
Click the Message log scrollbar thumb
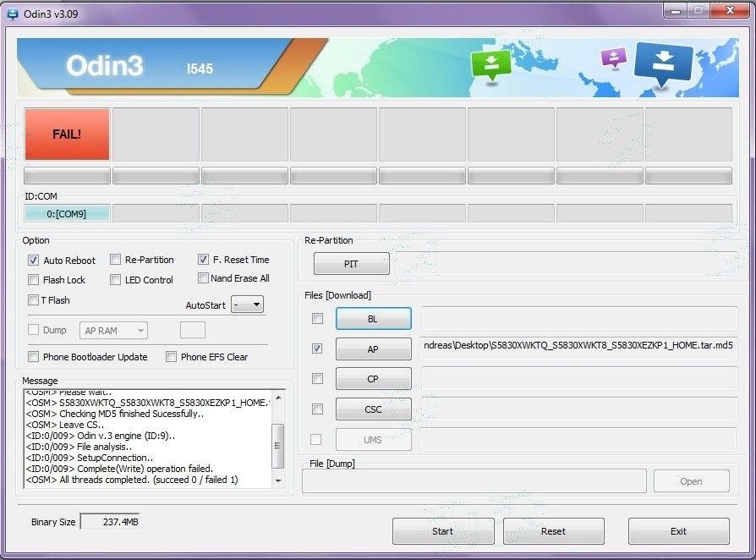point(277,446)
